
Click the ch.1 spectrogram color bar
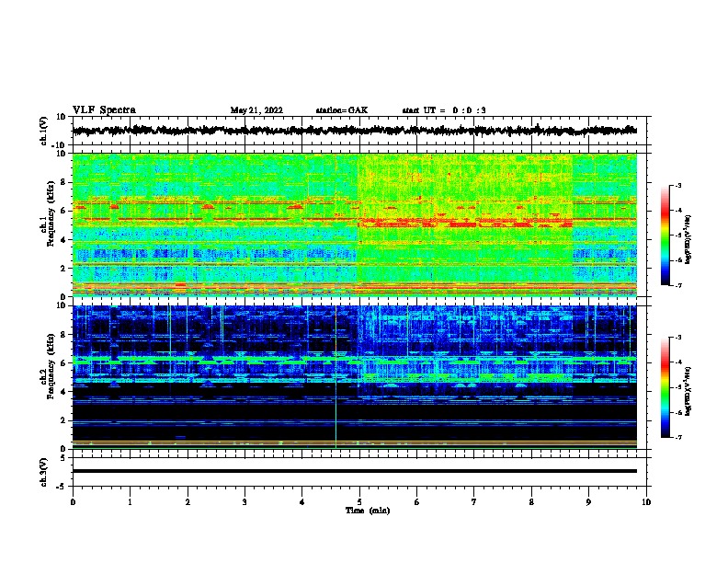click(x=665, y=236)
